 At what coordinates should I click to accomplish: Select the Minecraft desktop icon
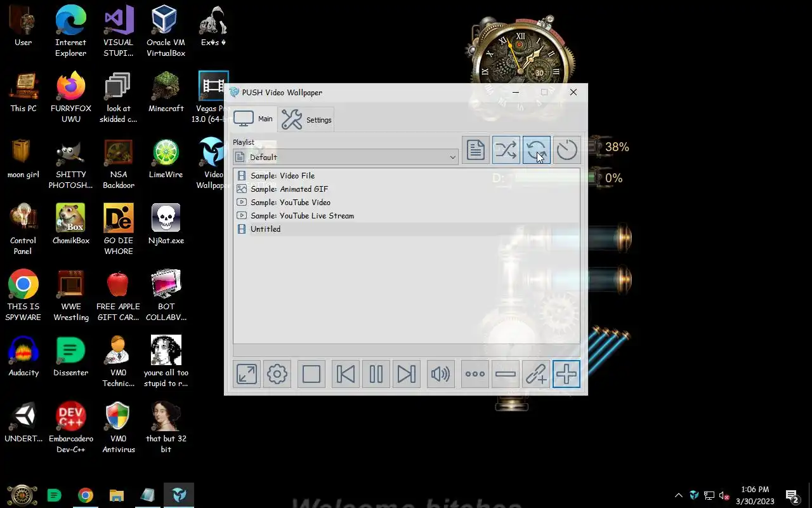point(166,93)
